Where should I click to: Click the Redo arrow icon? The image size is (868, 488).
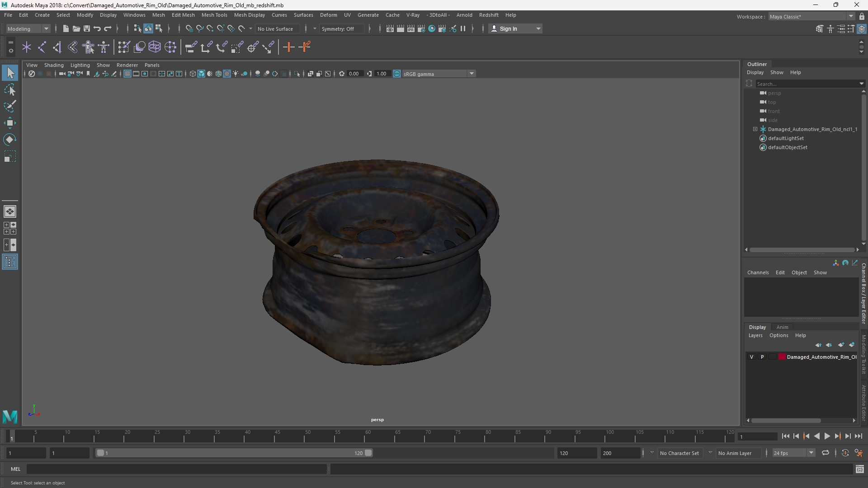(x=108, y=28)
